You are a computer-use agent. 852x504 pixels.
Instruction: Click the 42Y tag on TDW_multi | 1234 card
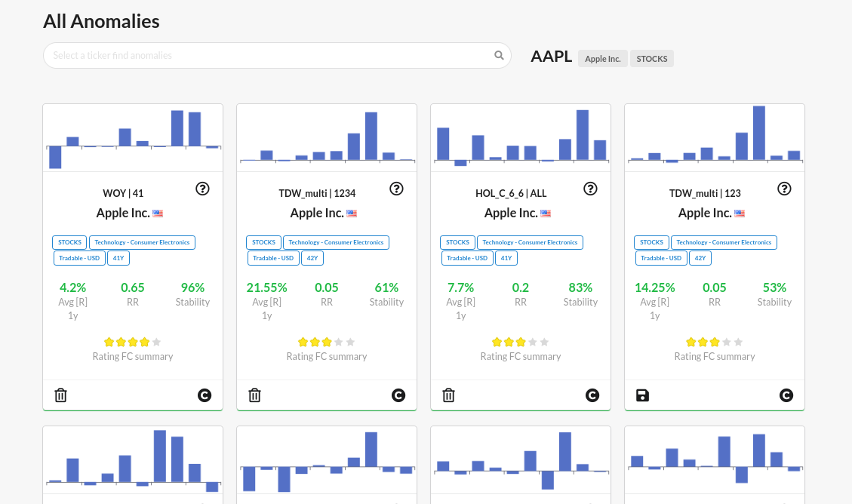coord(312,258)
